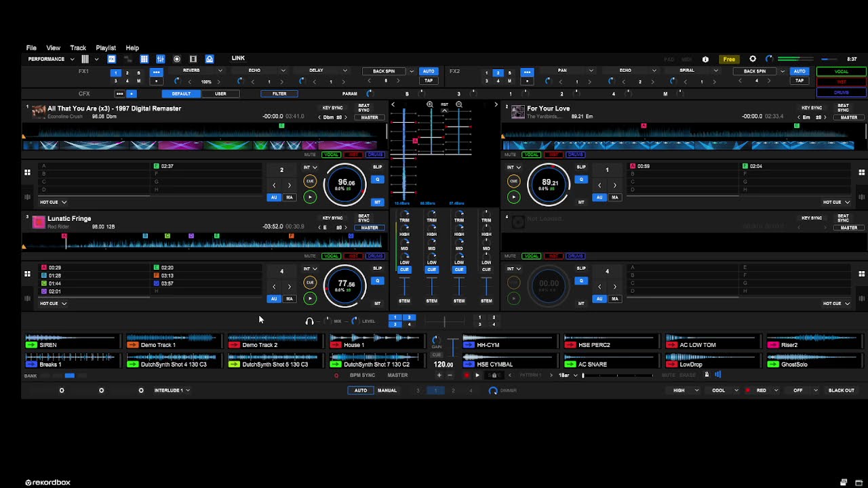Select the deck layout bars icon
Image resolution: width=868 pixels, height=488 pixels.
click(85, 59)
